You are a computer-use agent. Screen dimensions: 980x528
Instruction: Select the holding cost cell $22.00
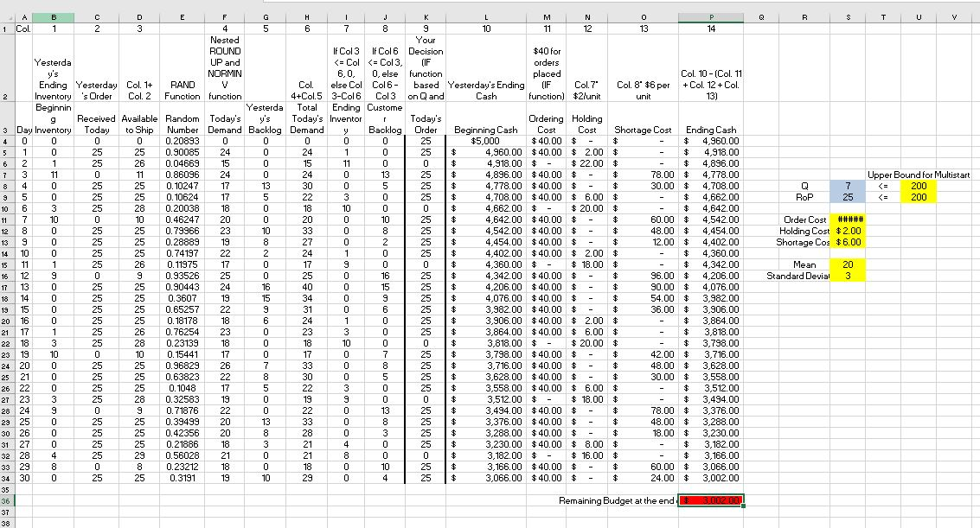(586, 163)
